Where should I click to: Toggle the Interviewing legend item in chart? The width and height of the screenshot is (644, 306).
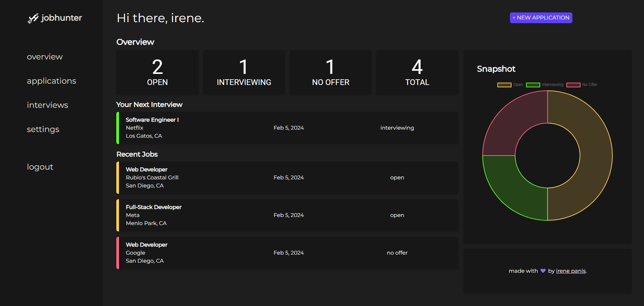pos(545,85)
